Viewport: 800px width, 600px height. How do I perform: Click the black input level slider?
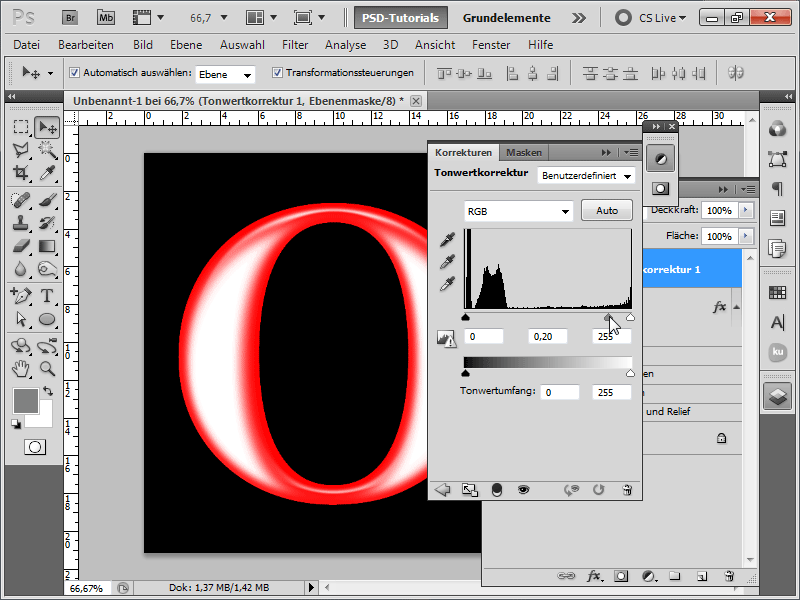point(465,317)
